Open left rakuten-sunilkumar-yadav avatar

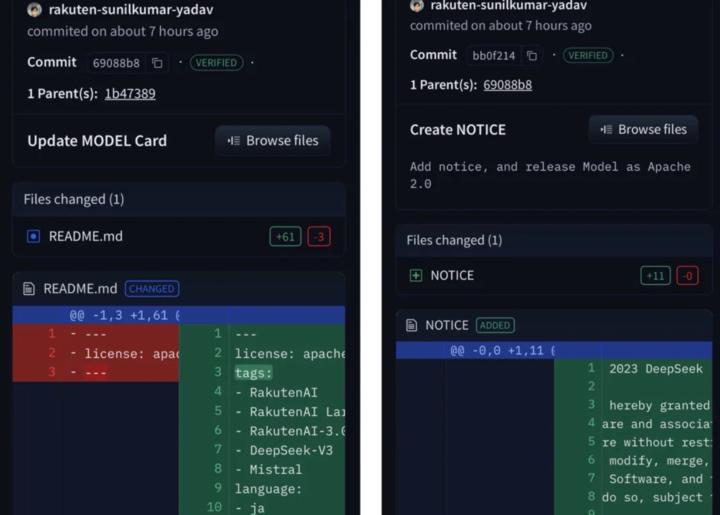pos(35,9)
